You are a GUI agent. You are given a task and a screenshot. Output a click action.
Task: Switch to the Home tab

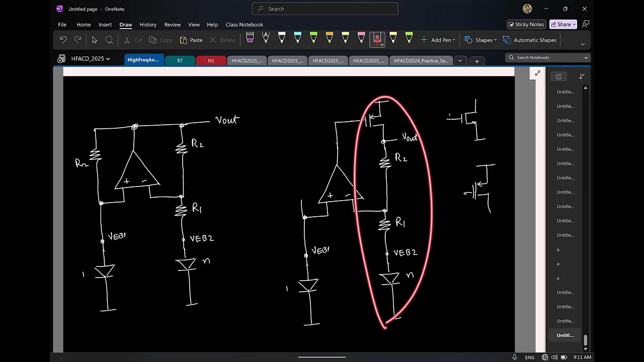click(84, 24)
